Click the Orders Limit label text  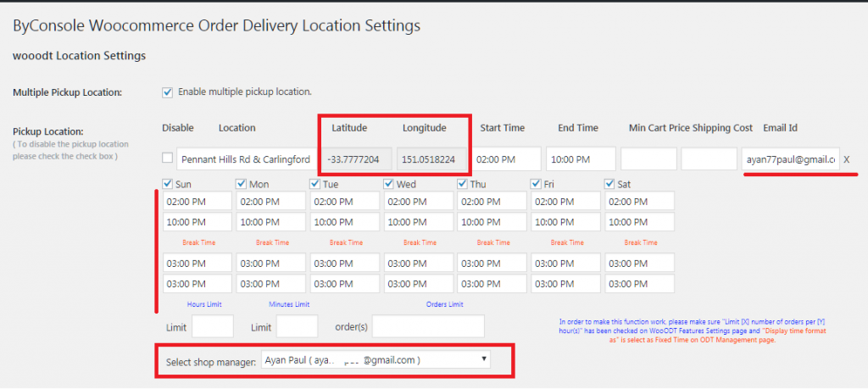point(444,304)
